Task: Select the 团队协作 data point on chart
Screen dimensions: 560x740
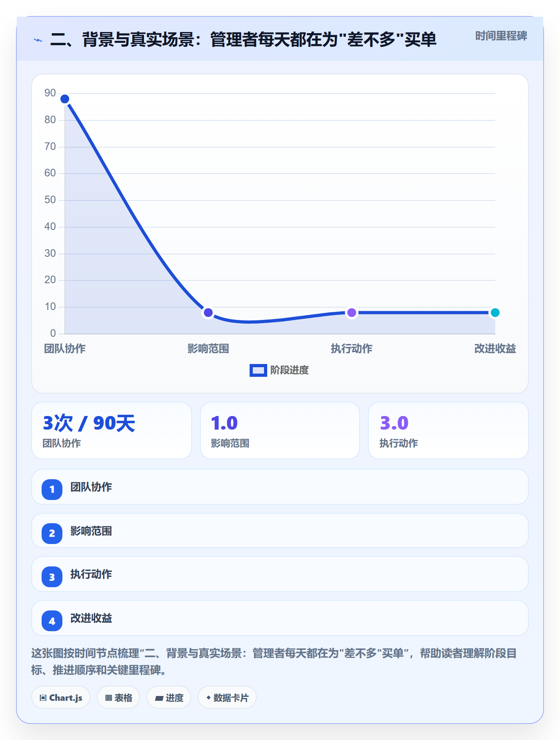Action: (65, 99)
